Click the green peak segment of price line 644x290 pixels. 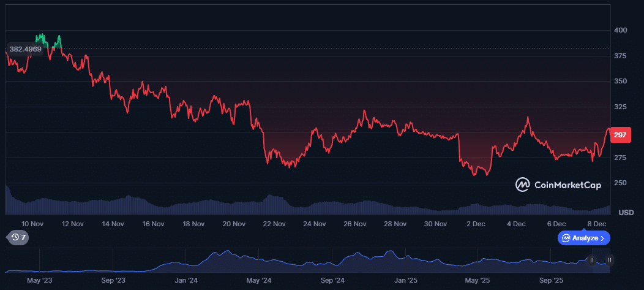coord(42,38)
